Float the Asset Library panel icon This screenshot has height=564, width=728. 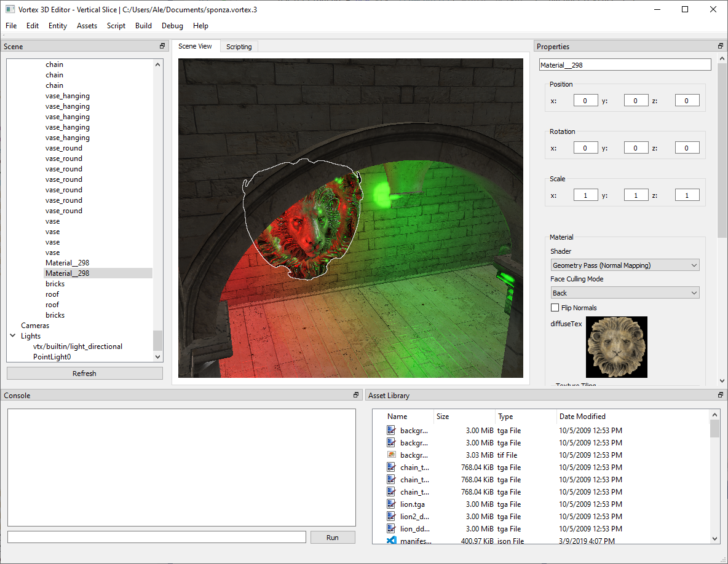tap(720, 394)
